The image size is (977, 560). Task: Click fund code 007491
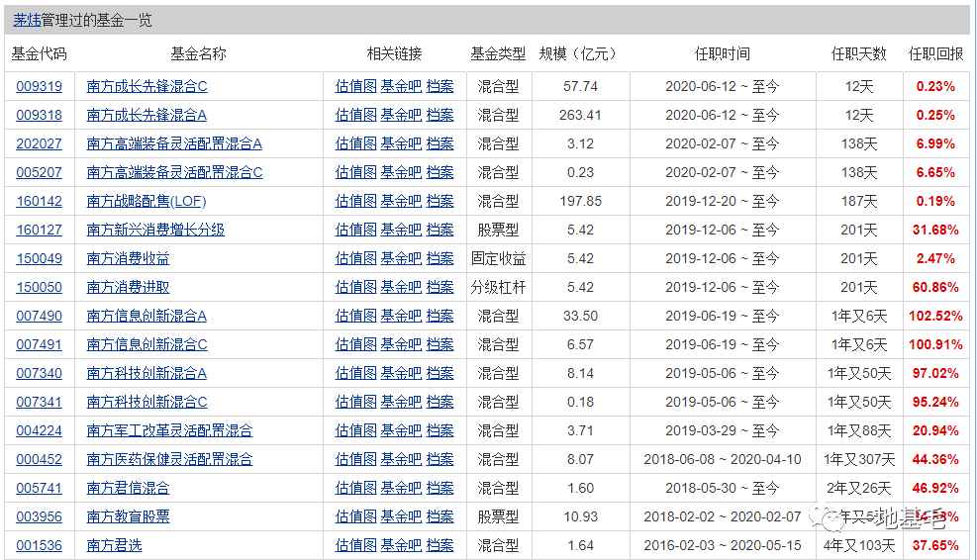coord(39,344)
